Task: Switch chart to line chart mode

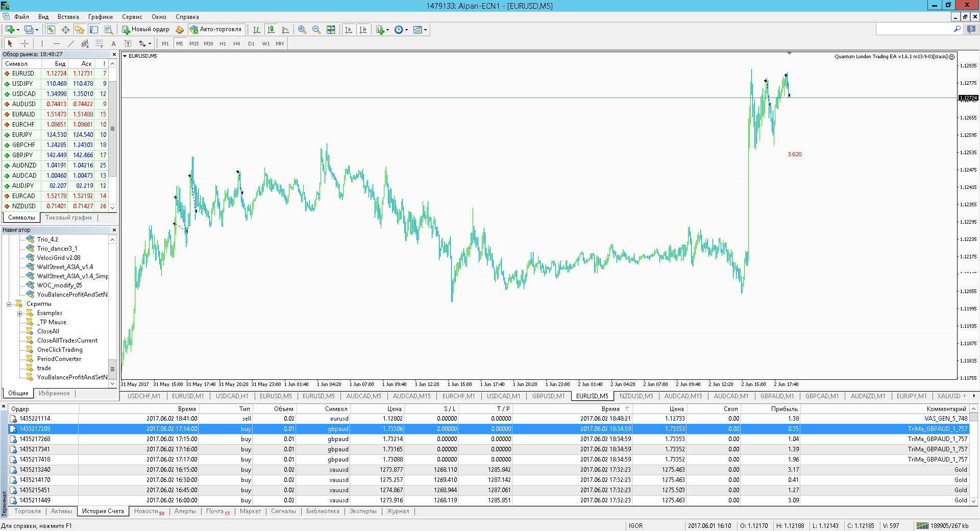Action: pyautogui.click(x=285, y=30)
